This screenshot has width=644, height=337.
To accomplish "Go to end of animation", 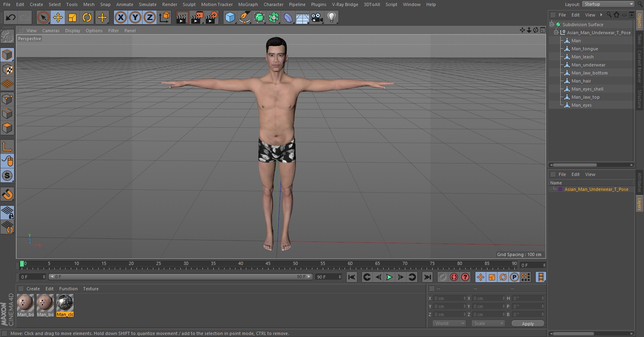I will click(427, 277).
